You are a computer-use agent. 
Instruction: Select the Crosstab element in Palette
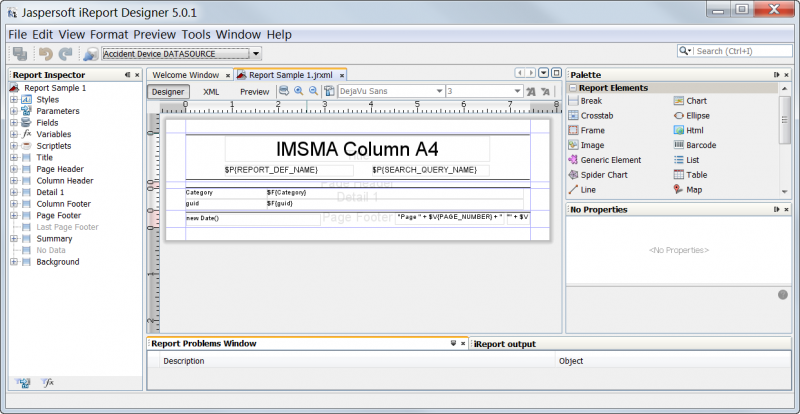596,116
